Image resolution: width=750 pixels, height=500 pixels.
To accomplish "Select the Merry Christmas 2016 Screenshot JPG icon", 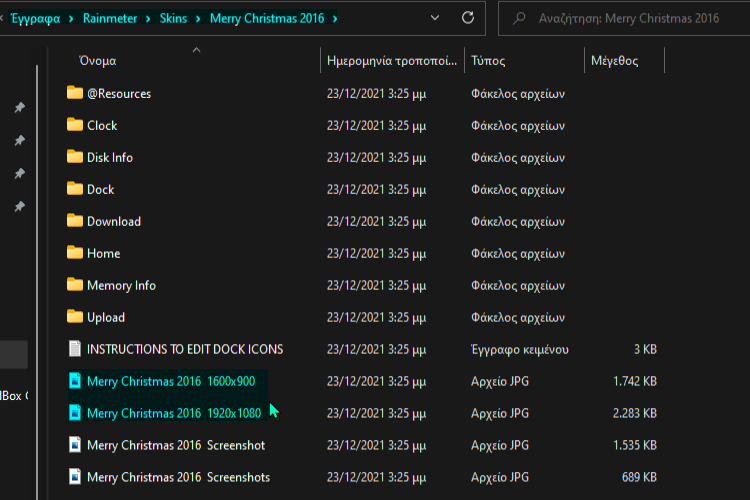I will click(x=75, y=445).
